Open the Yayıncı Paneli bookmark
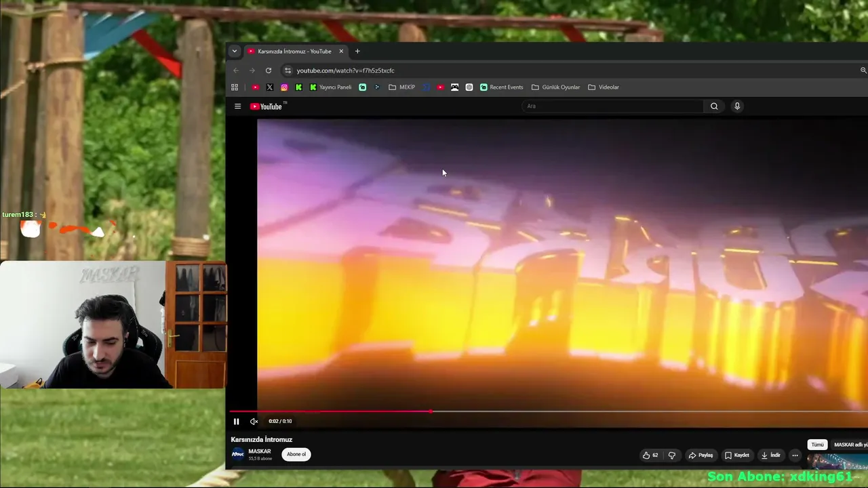This screenshot has width=868, height=488. point(331,87)
